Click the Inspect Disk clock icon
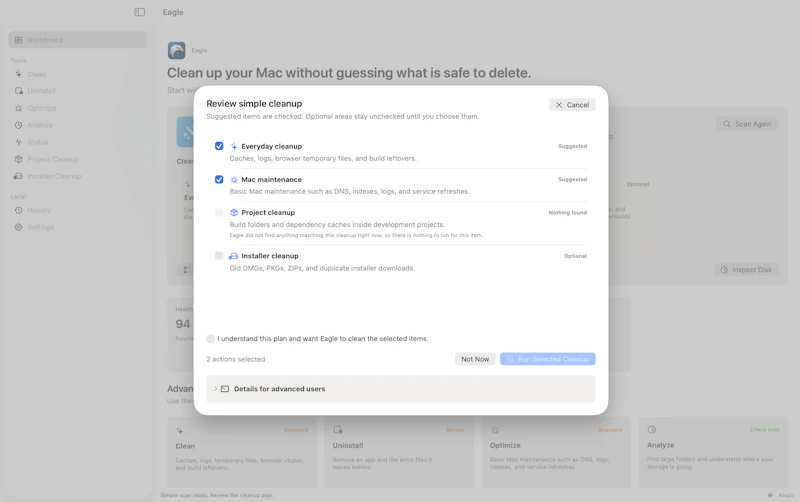Image resolution: width=800 pixels, height=502 pixels. coord(724,269)
